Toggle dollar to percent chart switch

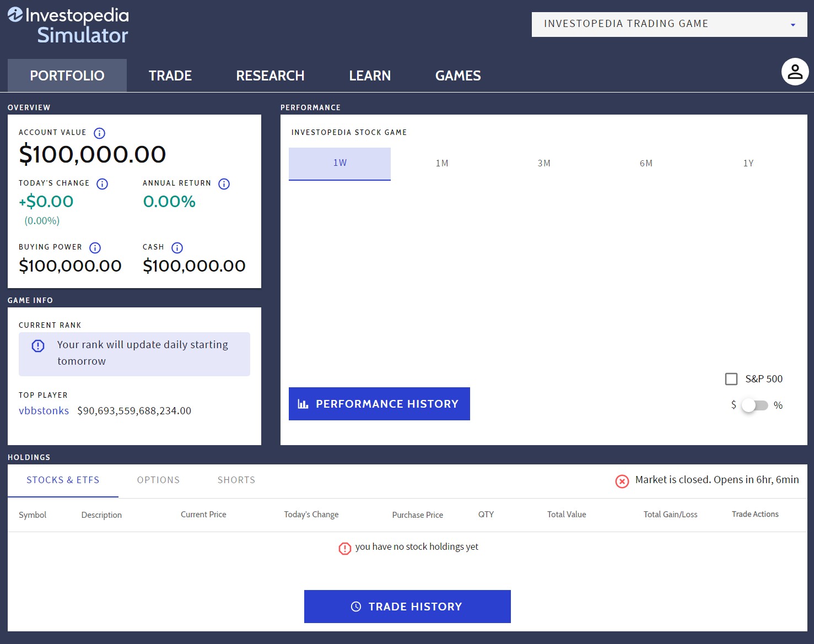(754, 405)
